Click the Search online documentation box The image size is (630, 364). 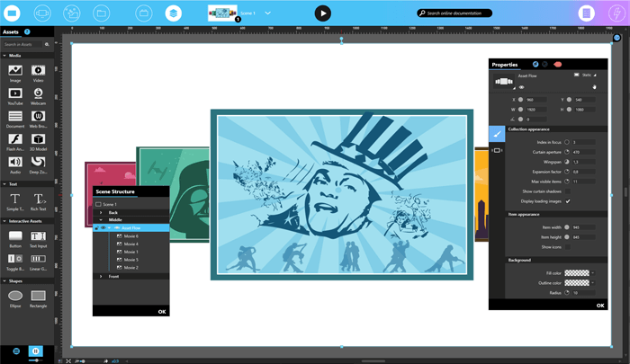[x=454, y=13]
